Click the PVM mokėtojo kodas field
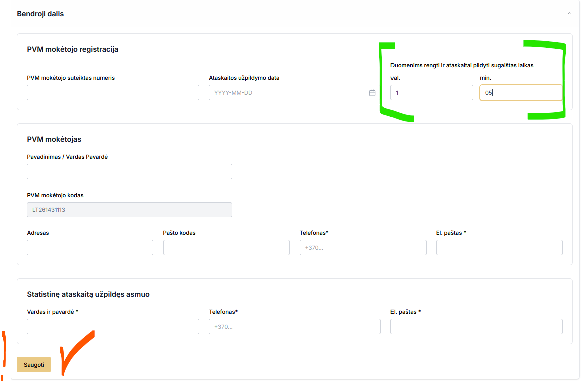588x383 pixels. [x=129, y=210]
